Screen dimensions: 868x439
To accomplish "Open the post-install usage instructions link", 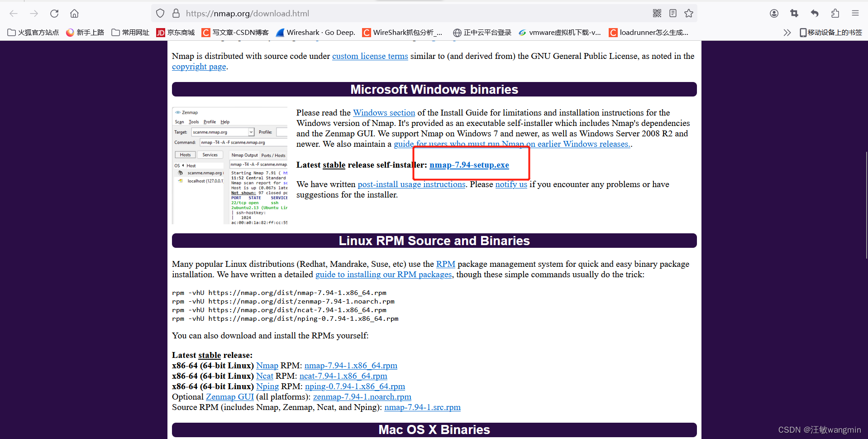I will pyautogui.click(x=411, y=184).
